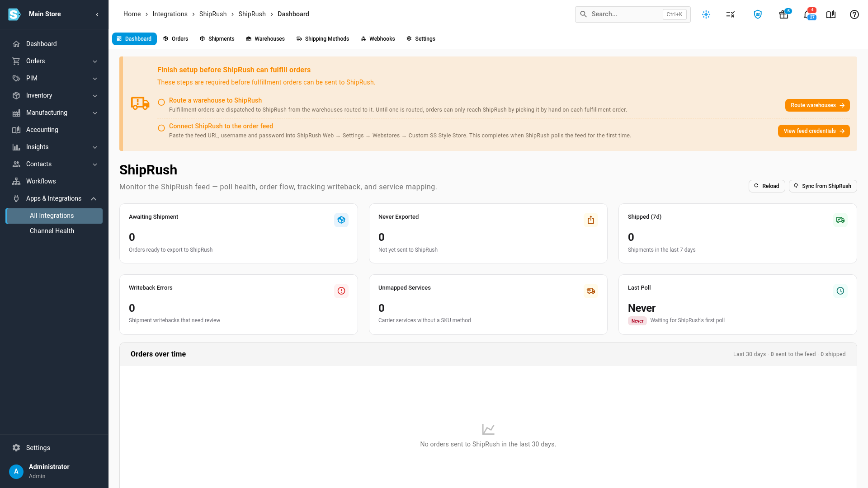Click the Last Poll clock icon
868x488 pixels.
pos(840,291)
